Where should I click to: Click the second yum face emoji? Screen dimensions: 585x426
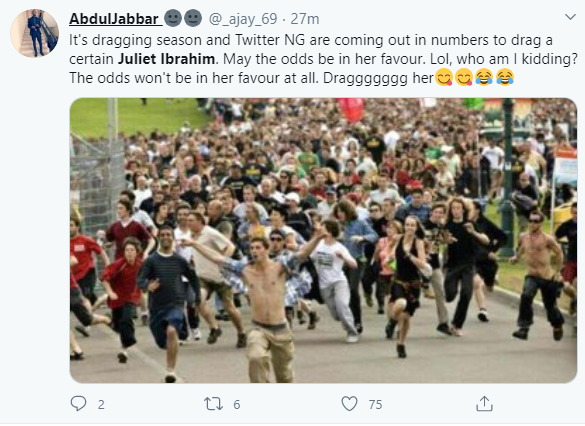pos(464,78)
